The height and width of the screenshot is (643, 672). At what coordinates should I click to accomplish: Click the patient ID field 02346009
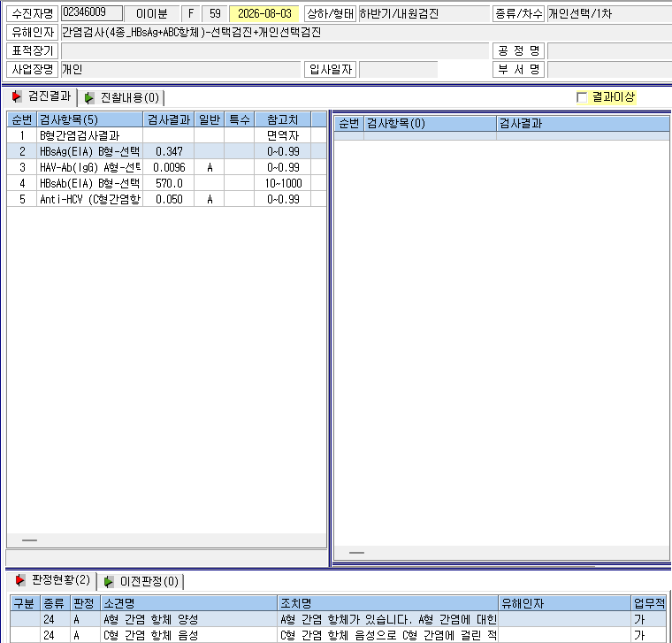pyautogui.click(x=92, y=13)
